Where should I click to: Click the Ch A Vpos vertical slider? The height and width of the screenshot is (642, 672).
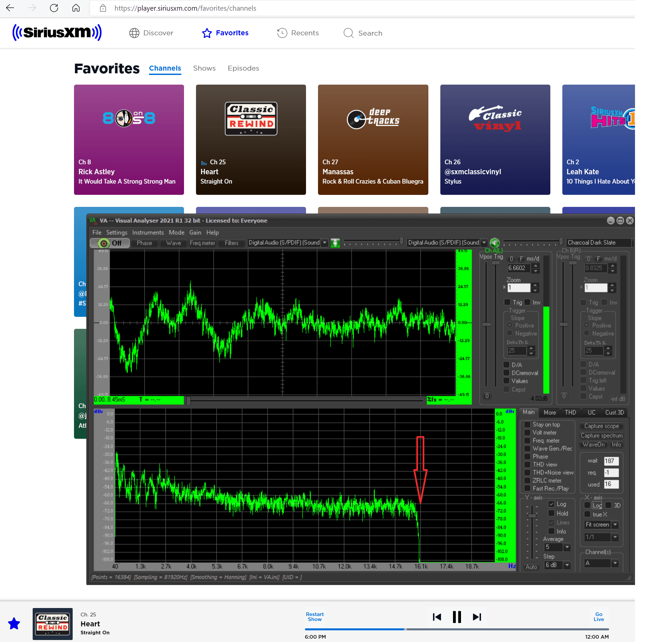pos(486,324)
